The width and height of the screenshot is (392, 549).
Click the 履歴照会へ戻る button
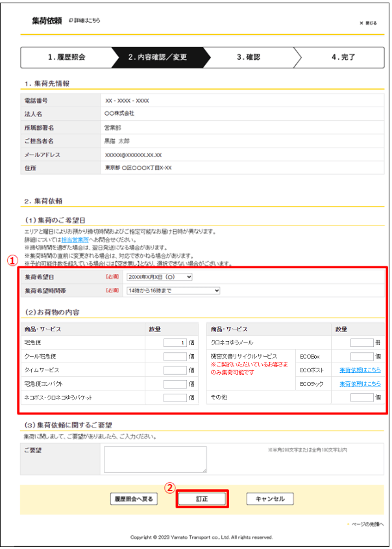(134, 499)
